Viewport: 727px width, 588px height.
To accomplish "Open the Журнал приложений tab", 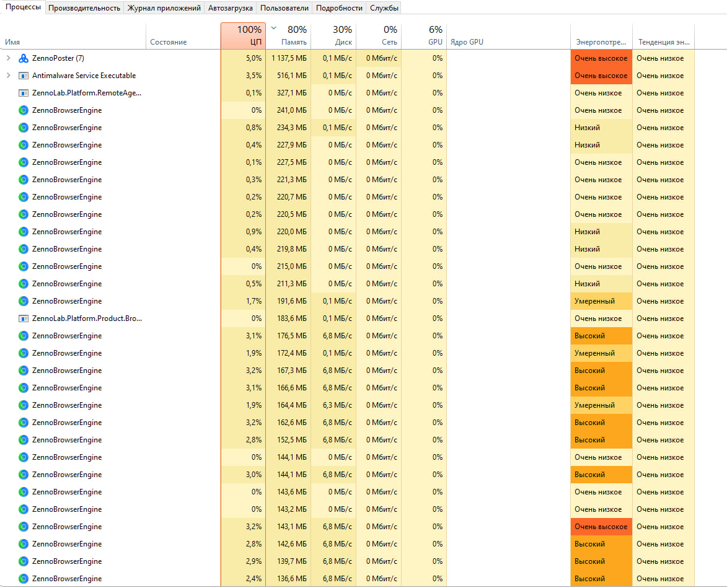I will (x=164, y=8).
